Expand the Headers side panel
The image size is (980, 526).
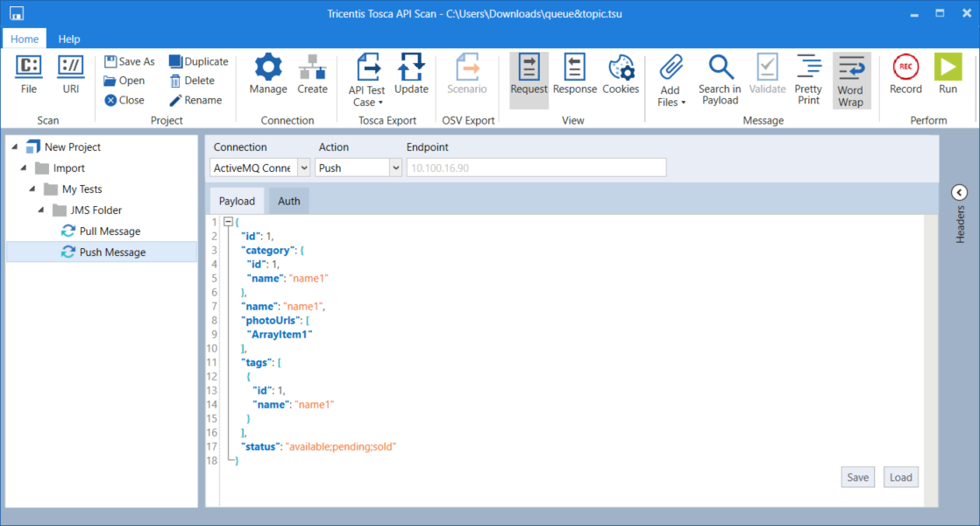tap(959, 193)
